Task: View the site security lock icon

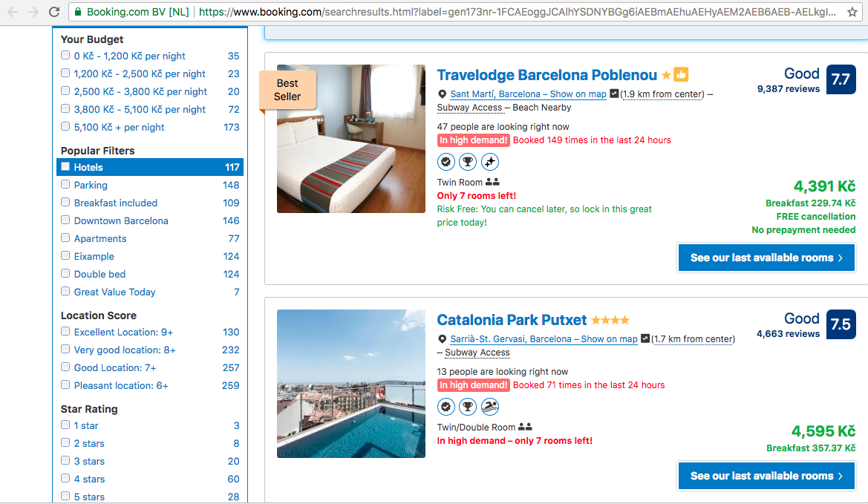Action: coord(78,12)
